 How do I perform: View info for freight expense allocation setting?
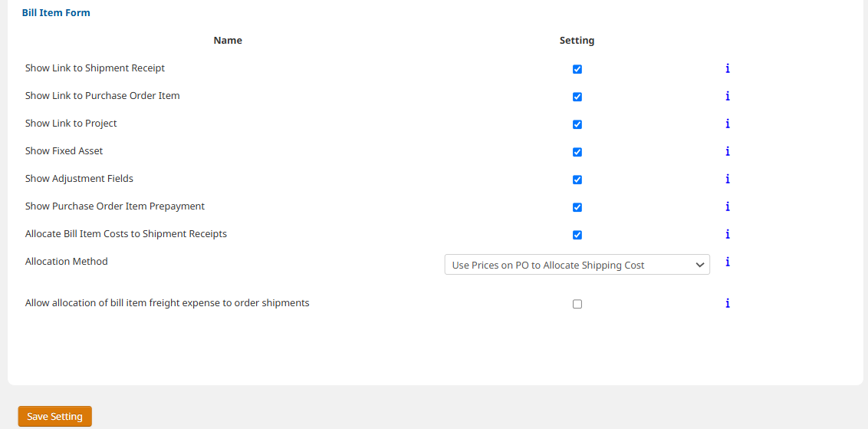click(728, 303)
